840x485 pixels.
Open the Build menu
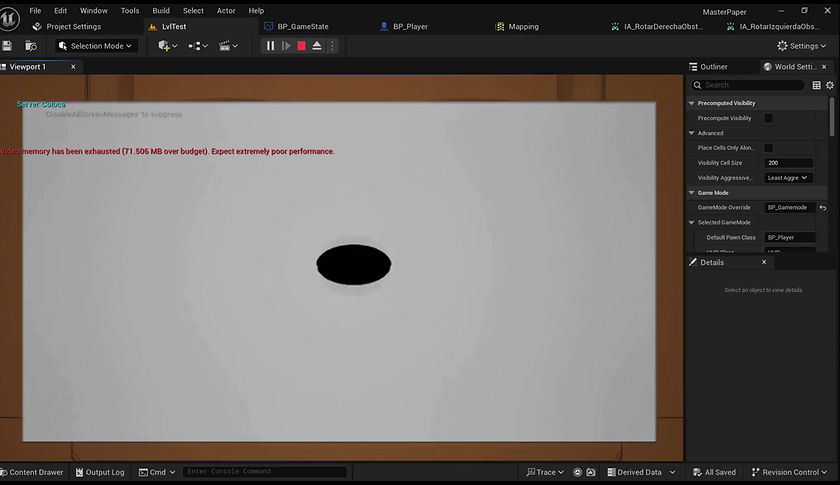pyautogui.click(x=161, y=11)
